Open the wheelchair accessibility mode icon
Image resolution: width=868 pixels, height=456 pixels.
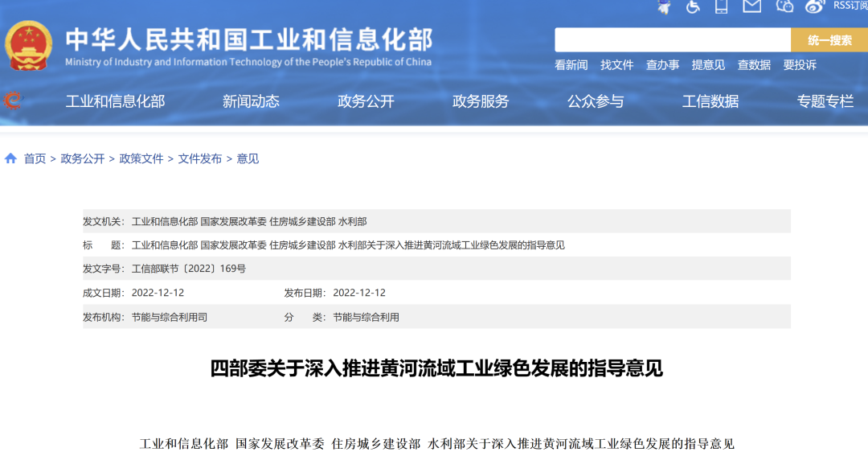point(693,6)
